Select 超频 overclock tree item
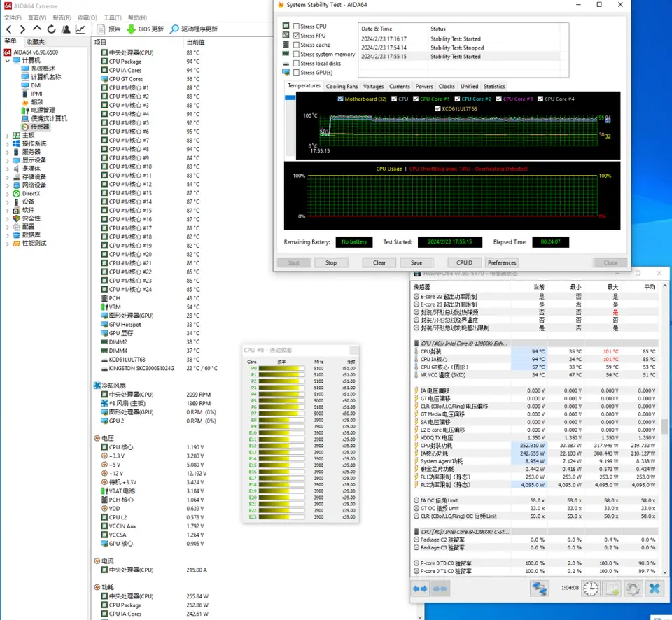The height and width of the screenshot is (620, 672). pyautogui.click(x=37, y=102)
